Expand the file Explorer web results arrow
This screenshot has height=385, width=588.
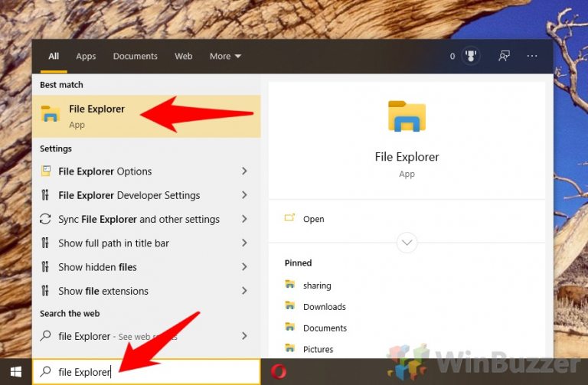click(244, 336)
